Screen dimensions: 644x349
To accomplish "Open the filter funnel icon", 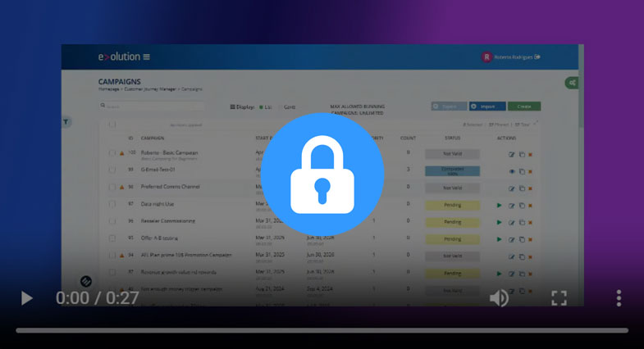I will coord(66,122).
